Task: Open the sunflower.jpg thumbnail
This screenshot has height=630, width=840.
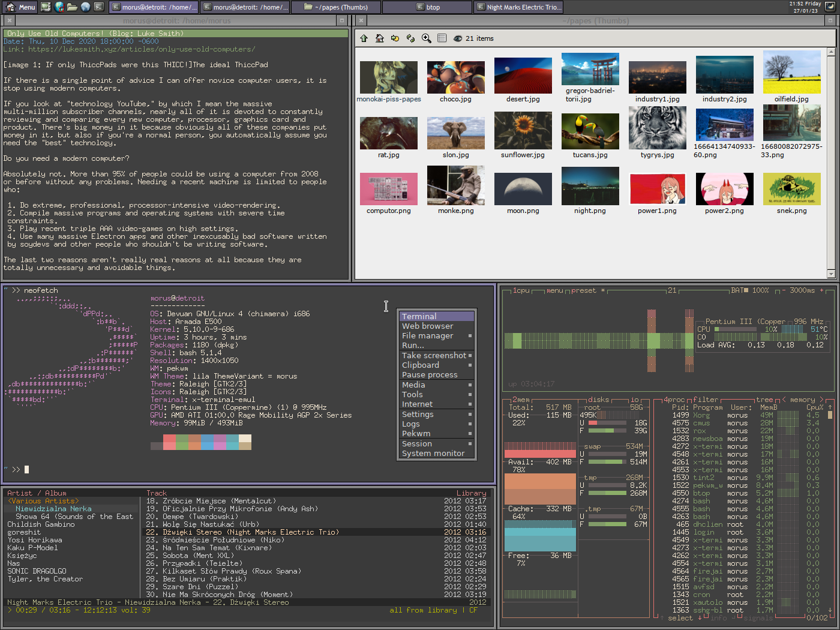Action: point(523,131)
